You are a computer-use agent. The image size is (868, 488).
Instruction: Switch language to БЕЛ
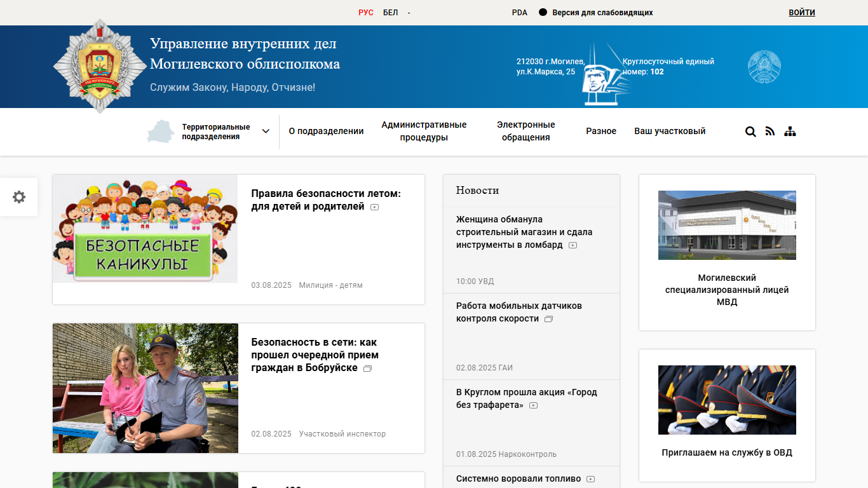point(390,13)
